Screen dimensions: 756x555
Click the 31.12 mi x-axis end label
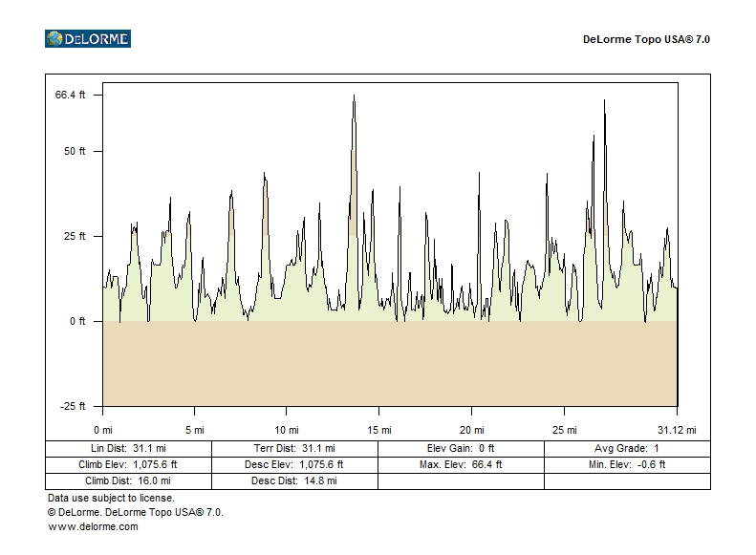click(677, 430)
